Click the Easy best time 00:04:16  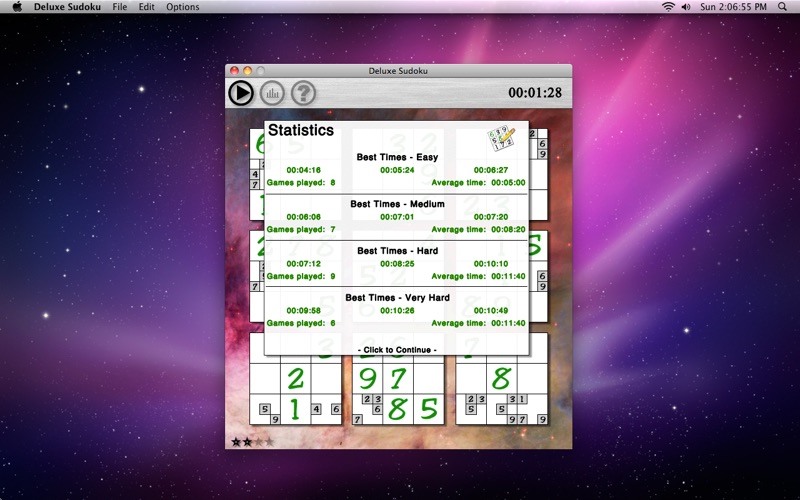(x=304, y=170)
